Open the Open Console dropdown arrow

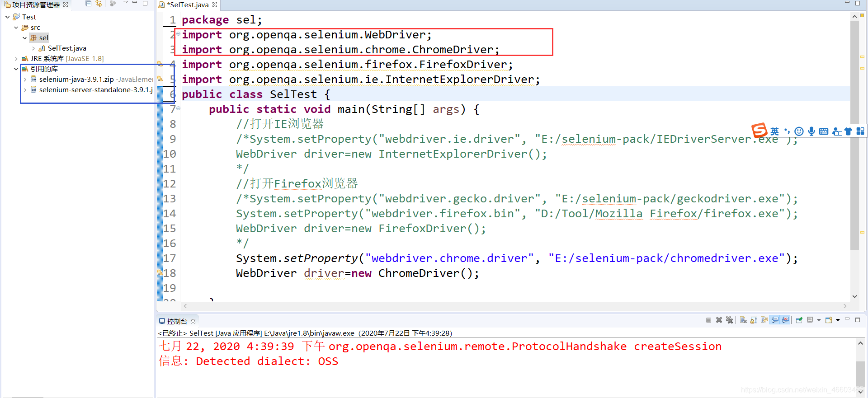[838, 320]
